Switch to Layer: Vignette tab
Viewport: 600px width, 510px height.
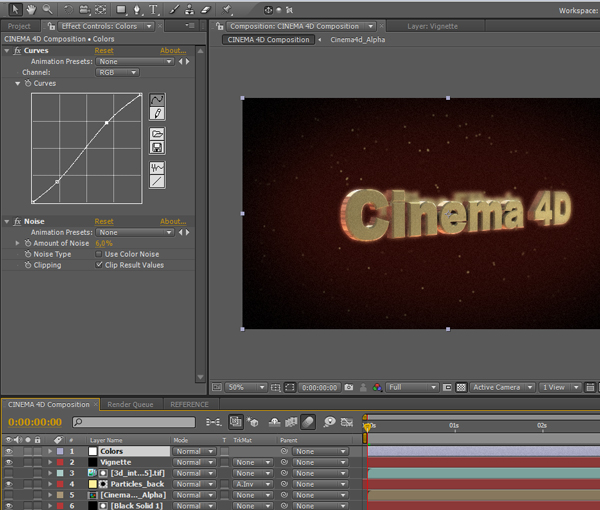pyautogui.click(x=432, y=26)
